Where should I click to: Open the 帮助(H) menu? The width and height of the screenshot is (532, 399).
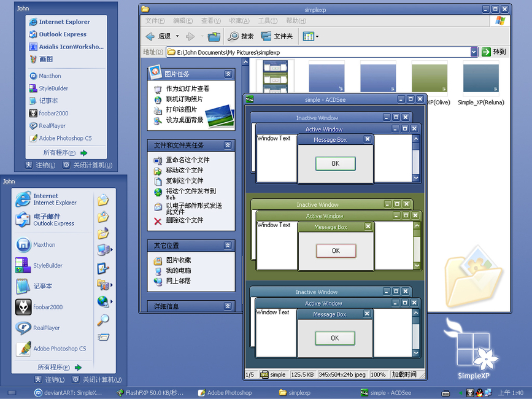click(x=296, y=21)
